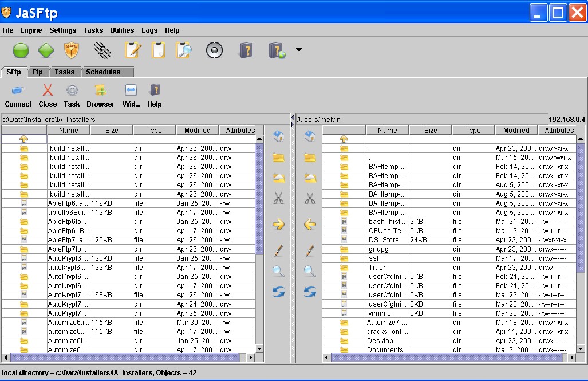Sort local list by Name column

[x=68, y=130]
